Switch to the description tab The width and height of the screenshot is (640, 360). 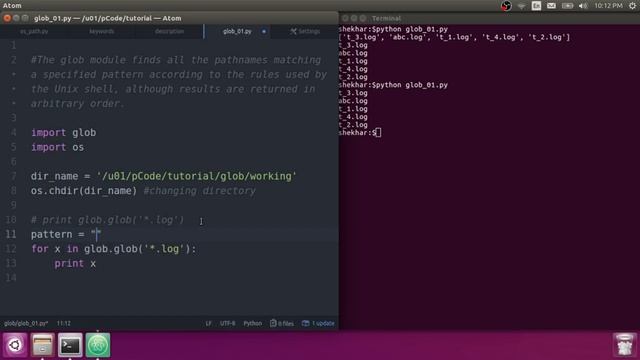point(169,31)
